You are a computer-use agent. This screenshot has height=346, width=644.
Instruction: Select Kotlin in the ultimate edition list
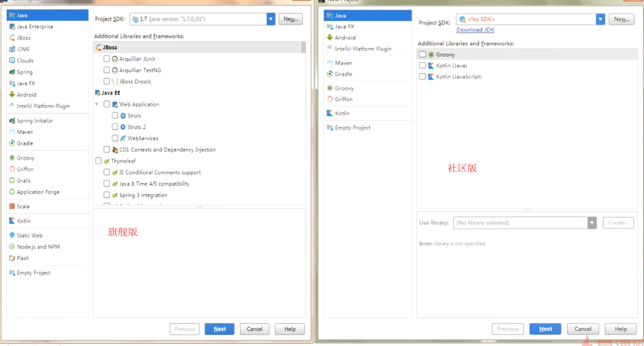pyautogui.click(x=23, y=221)
